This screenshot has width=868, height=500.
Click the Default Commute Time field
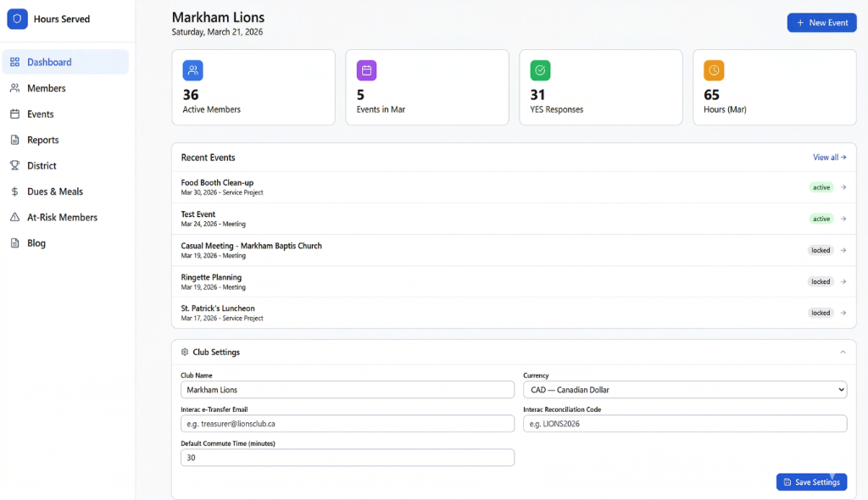click(347, 458)
